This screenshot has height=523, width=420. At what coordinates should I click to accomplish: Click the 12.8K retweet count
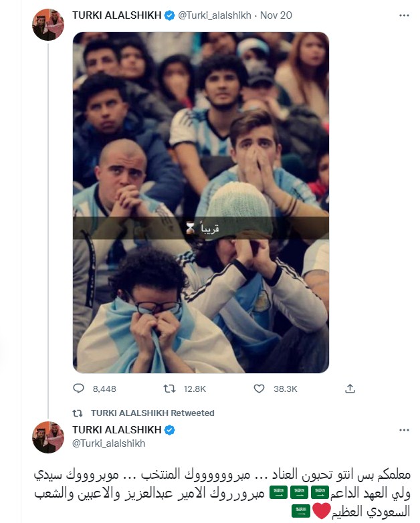[x=195, y=389]
